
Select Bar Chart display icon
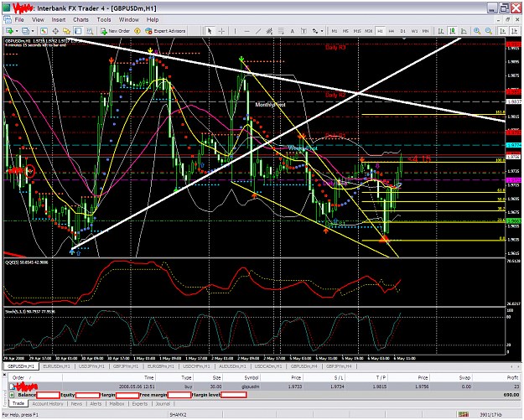[x=441, y=31]
